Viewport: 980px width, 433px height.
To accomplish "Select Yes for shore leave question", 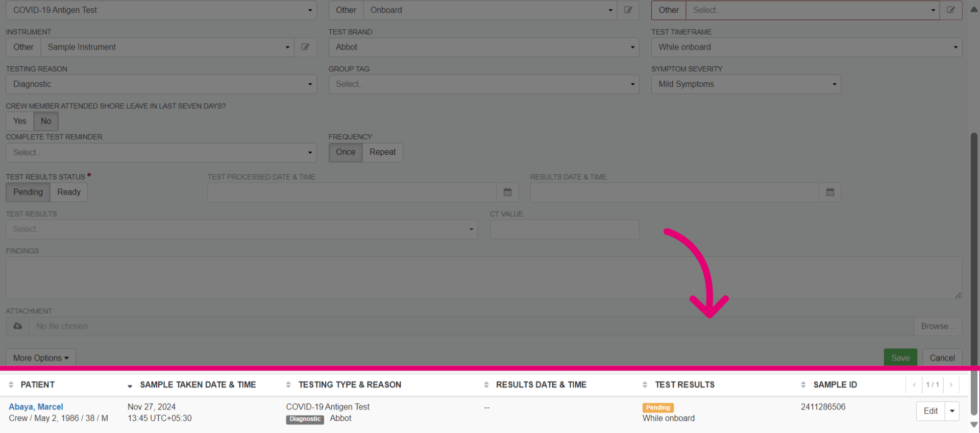I will 20,121.
